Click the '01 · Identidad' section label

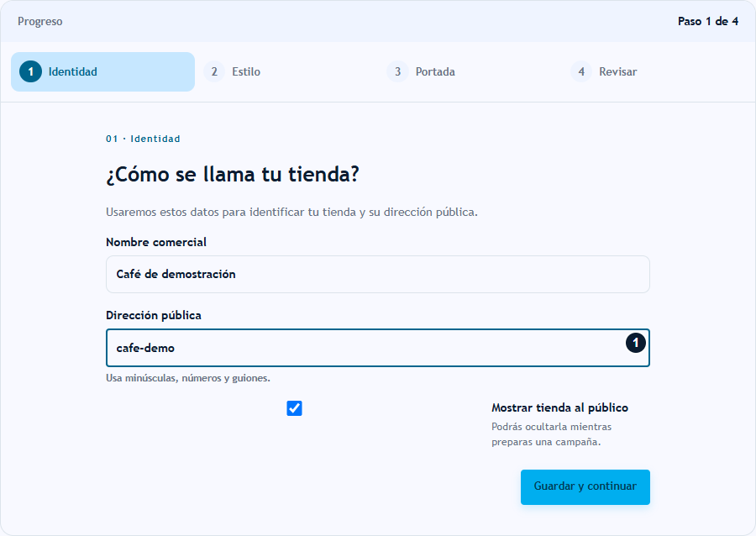click(143, 139)
